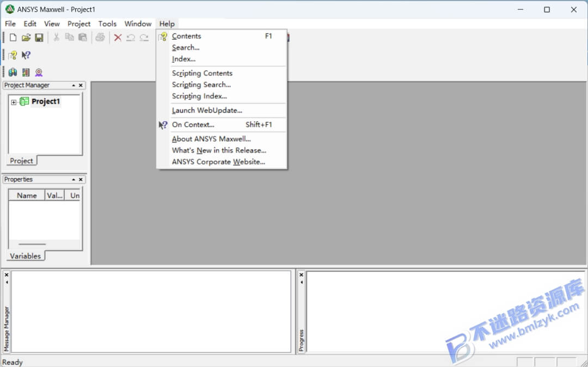This screenshot has width=588, height=367.
Task: Select What's New in this Release...
Action: [x=222, y=150]
